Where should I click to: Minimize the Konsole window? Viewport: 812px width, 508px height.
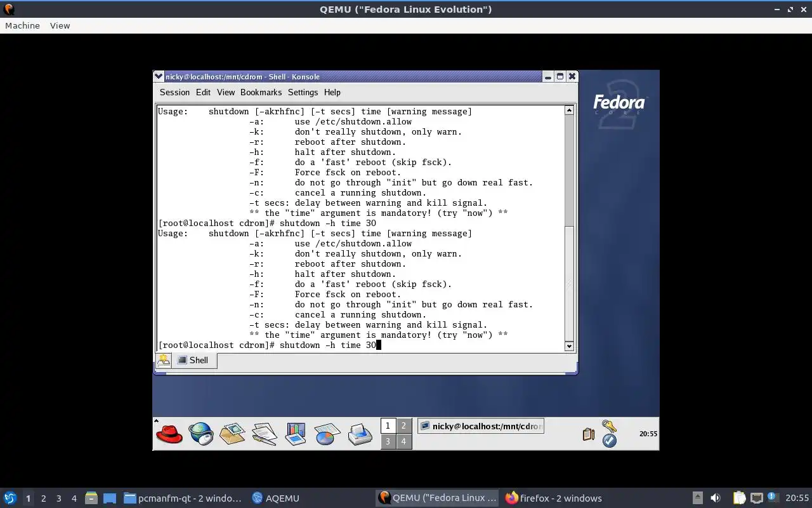547,76
